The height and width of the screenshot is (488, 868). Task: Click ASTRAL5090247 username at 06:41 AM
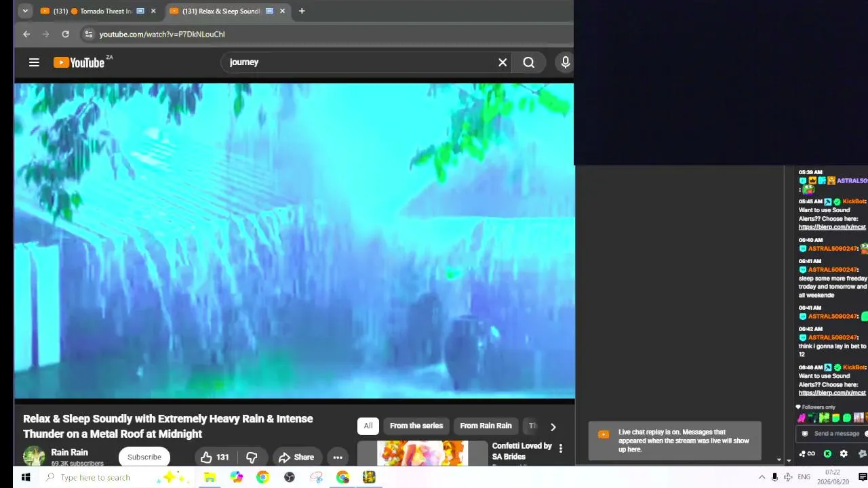click(x=833, y=270)
